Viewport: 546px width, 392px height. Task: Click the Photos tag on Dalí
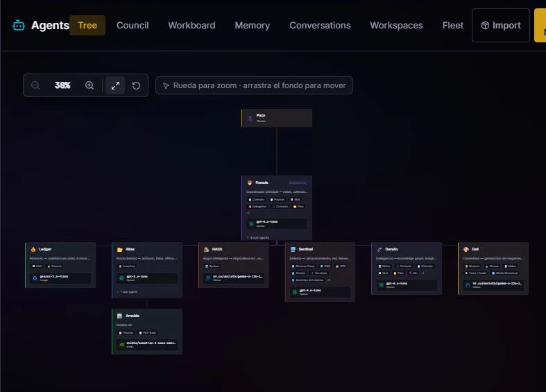tap(492, 266)
